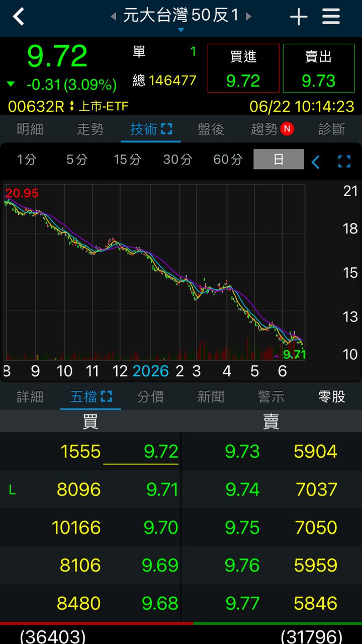Select the 60分 chart interval
This screenshot has width=362, height=644.
[x=228, y=159]
